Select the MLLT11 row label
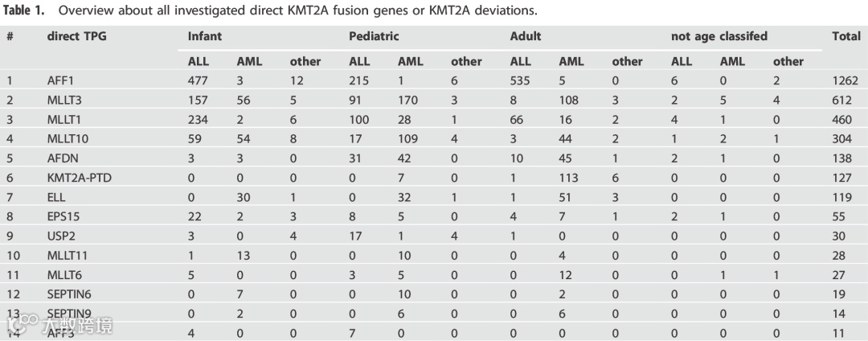Image resolution: width=868 pixels, height=341 pixels. pos(69,256)
